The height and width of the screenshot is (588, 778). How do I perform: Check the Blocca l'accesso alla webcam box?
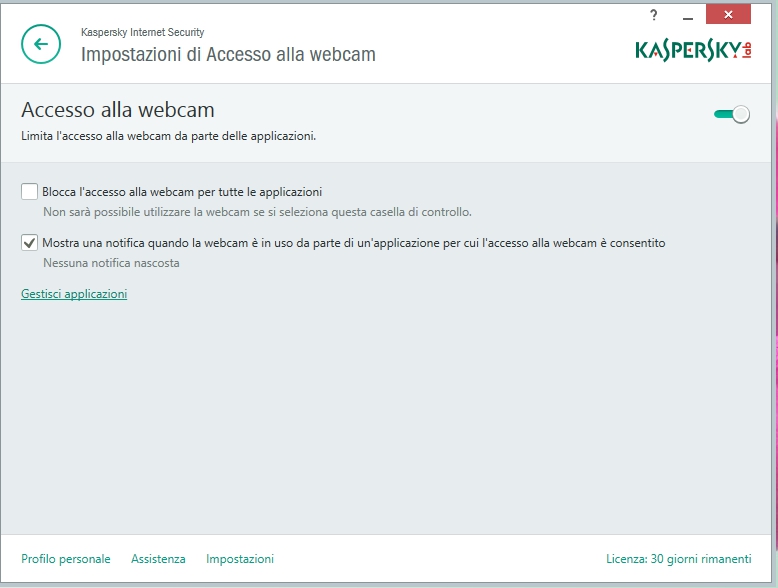point(30,192)
